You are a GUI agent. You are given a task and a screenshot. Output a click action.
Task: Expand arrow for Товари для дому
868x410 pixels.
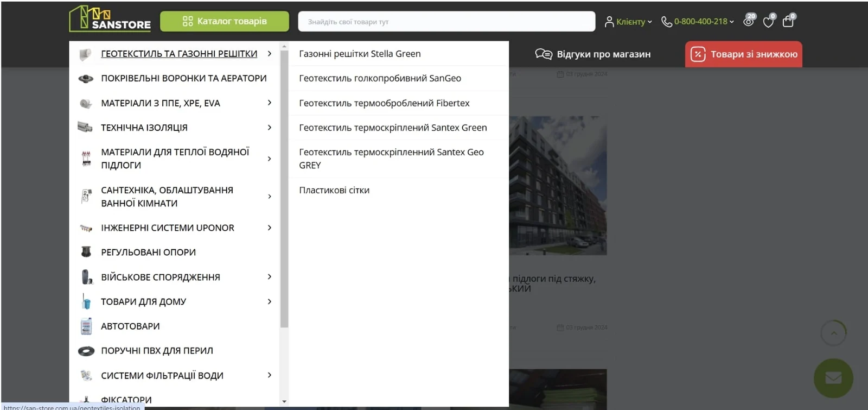(270, 301)
